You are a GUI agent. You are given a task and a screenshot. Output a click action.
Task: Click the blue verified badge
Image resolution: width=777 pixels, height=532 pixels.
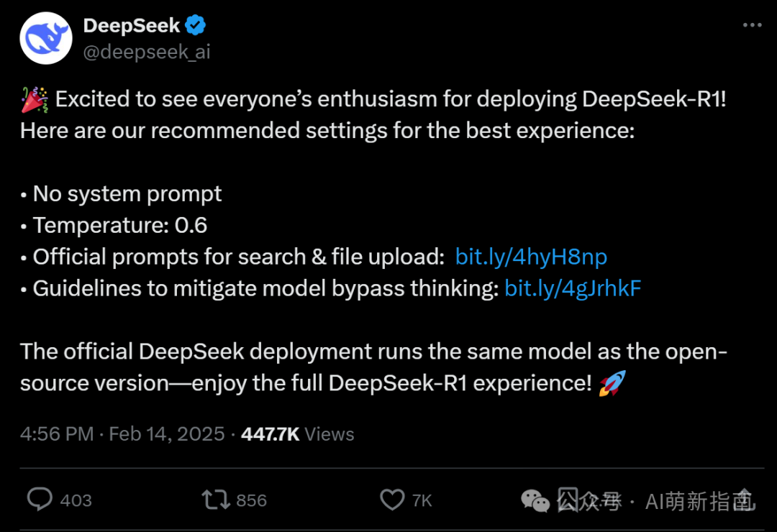tap(196, 26)
